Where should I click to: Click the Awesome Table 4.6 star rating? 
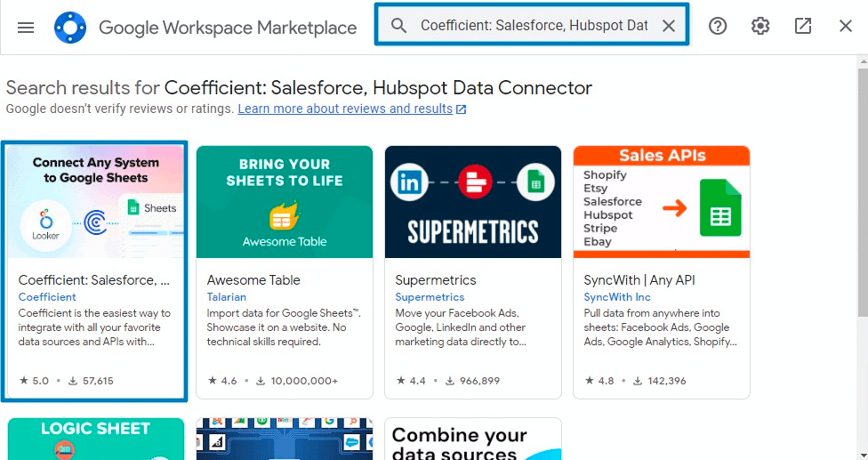pos(222,381)
